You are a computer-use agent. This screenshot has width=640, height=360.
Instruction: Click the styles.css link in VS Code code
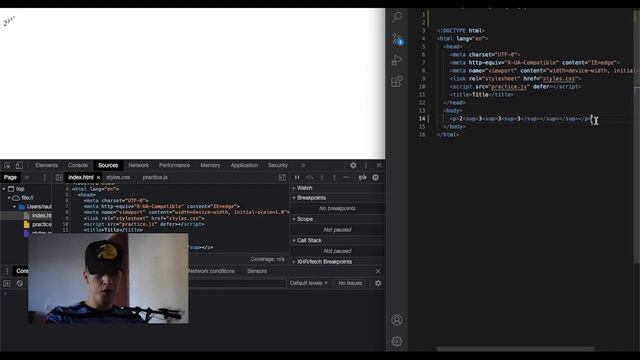559,79
